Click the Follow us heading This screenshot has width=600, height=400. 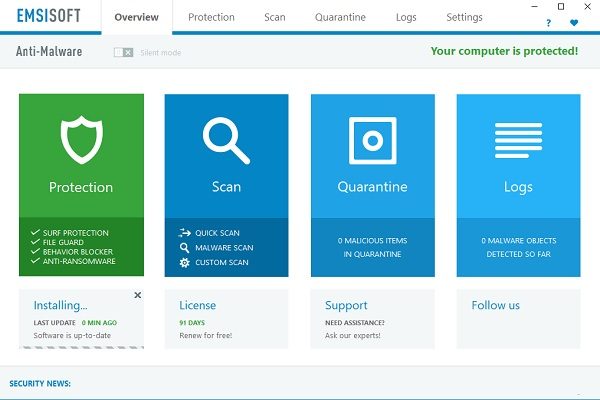coord(496,305)
